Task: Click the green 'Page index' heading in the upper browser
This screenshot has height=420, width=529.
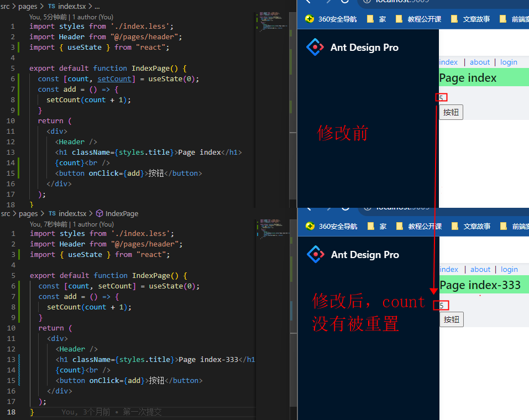Action: 468,78
